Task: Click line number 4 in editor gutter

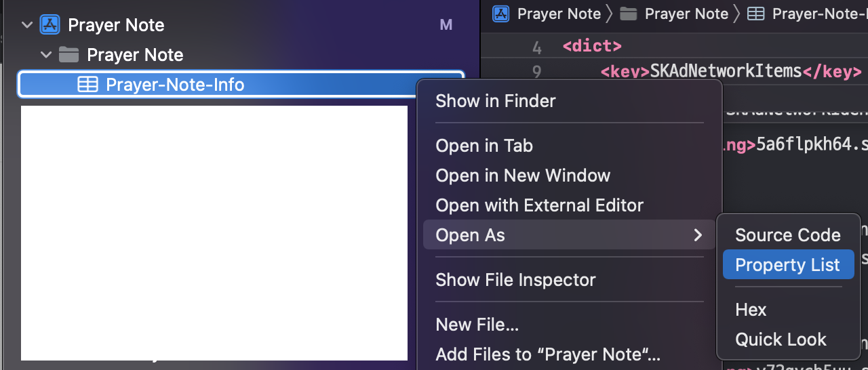Action: coord(537,47)
